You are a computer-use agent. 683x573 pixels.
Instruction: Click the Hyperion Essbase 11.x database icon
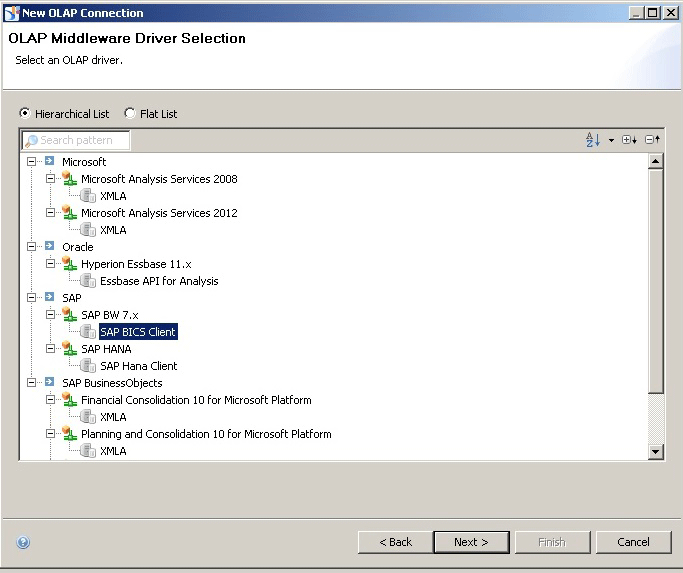point(69,263)
